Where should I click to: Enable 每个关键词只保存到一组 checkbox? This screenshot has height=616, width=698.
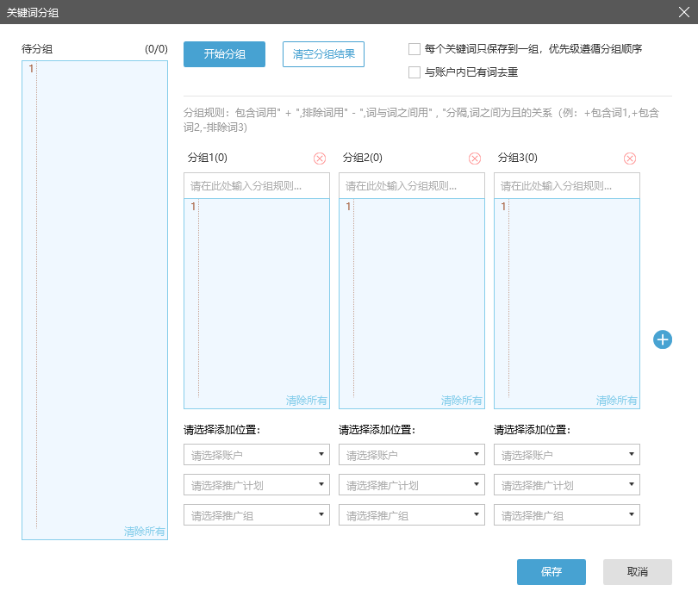pyautogui.click(x=414, y=49)
